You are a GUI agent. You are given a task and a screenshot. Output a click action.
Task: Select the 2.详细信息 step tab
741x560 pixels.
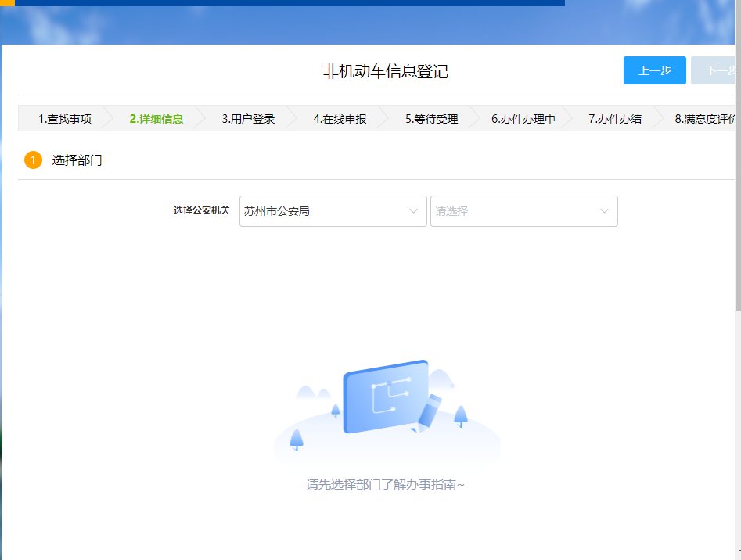point(156,119)
